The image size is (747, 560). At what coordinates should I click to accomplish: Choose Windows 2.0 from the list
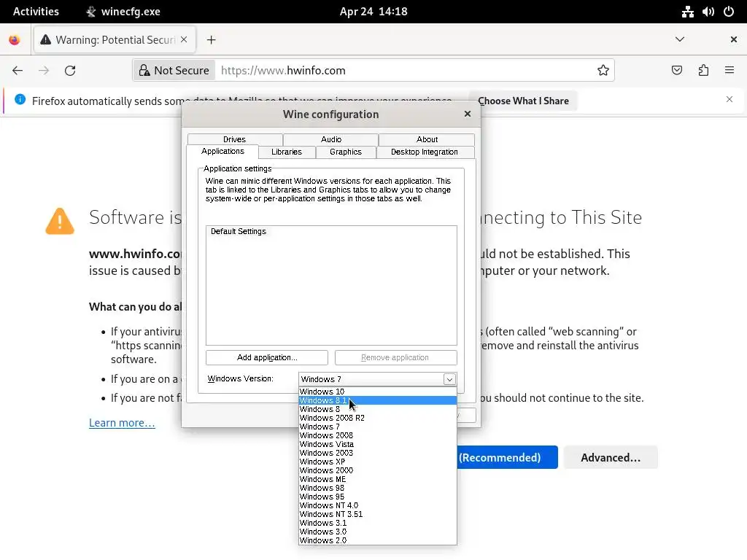coord(377,540)
